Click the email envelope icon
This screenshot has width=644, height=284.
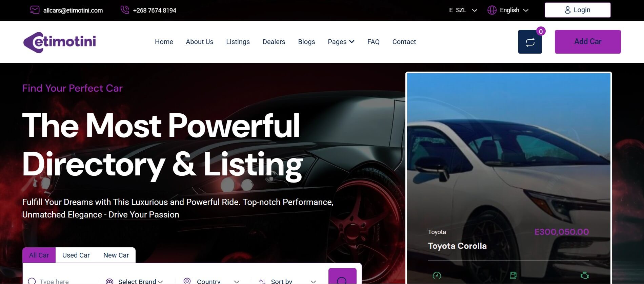tap(35, 10)
